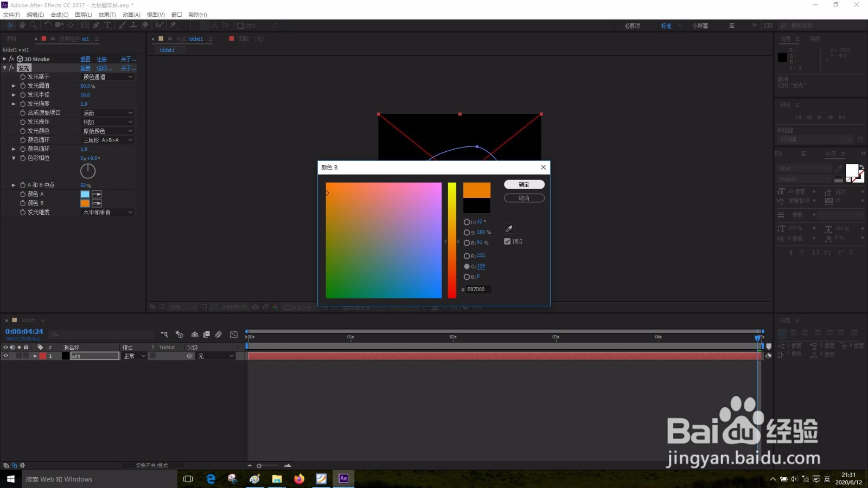Image resolution: width=868 pixels, height=488 pixels.
Task: Expand the 3D Stroke effect properties
Action: pyautogui.click(x=4, y=59)
